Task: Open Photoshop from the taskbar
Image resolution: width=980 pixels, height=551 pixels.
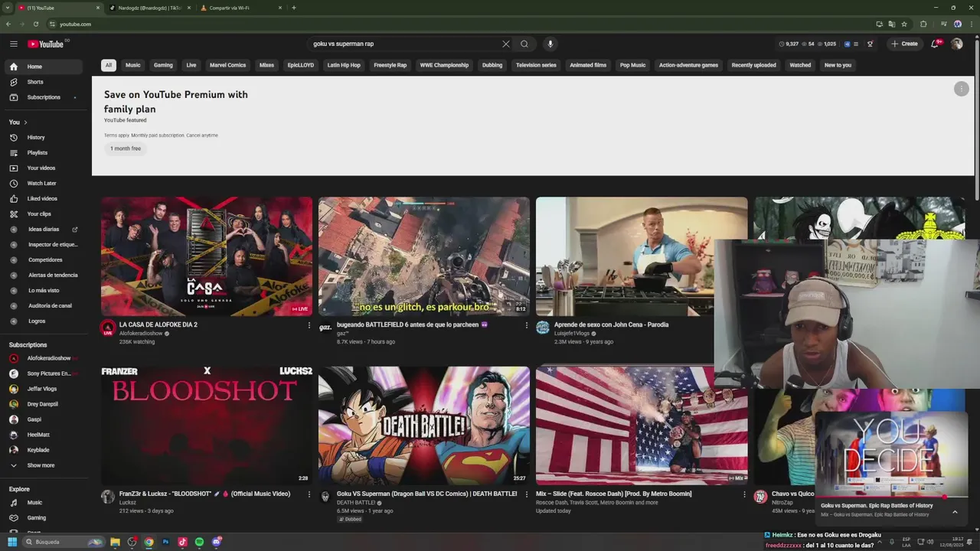Action: [x=165, y=542]
